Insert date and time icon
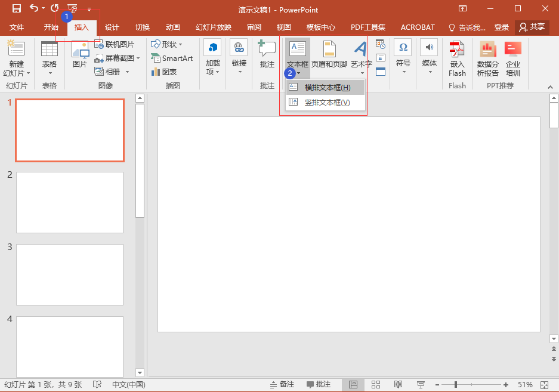The height and width of the screenshot is (392, 559). [x=381, y=44]
